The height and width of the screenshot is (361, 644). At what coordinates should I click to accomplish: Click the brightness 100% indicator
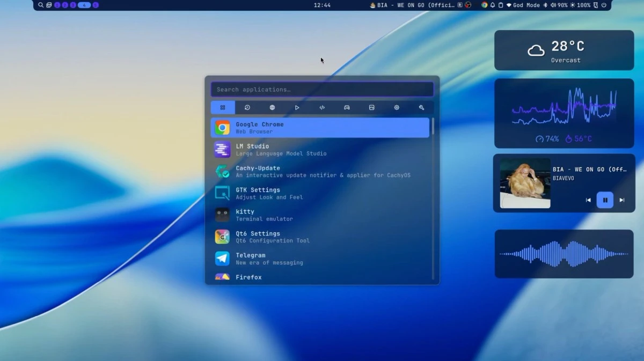[580, 5]
